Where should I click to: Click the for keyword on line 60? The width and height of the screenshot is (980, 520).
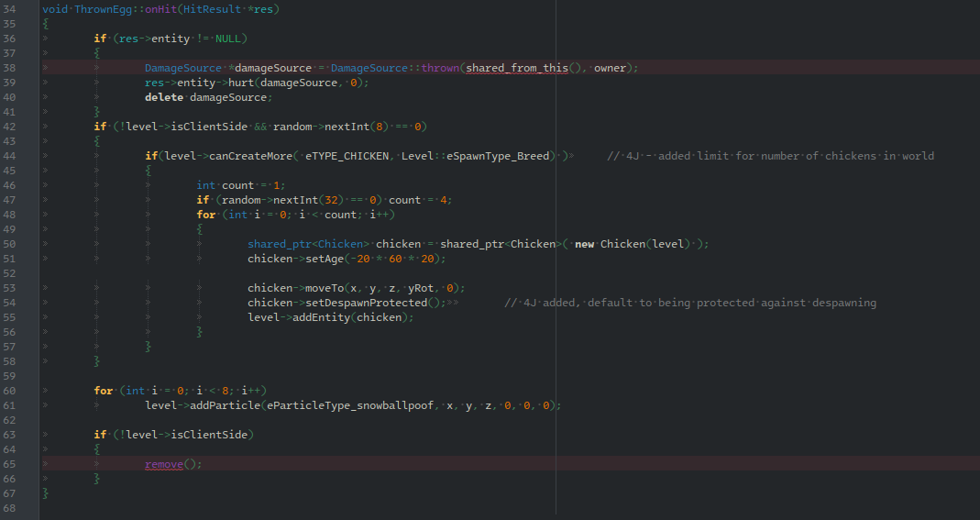click(x=103, y=392)
